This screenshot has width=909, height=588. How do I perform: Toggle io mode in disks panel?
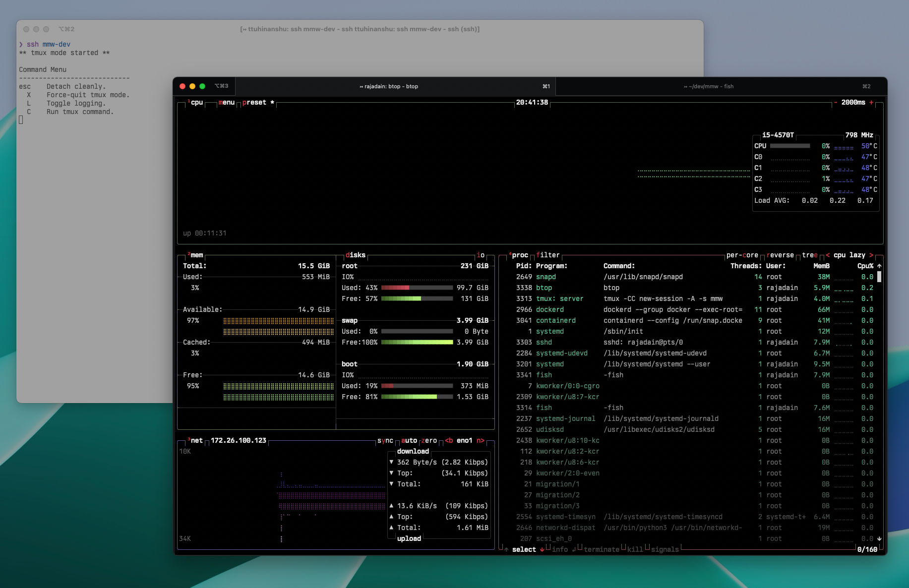(481, 255)
